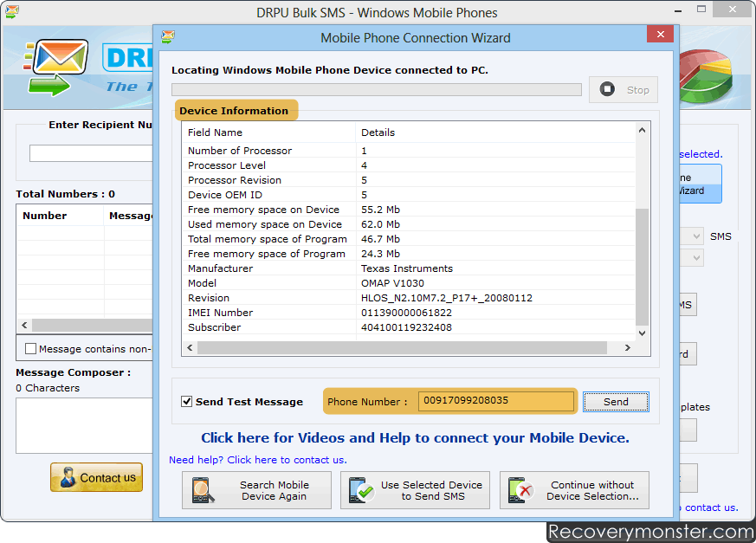
Task: Click left arrow of device list horizontal scrollbar
Action: [190, 347]
